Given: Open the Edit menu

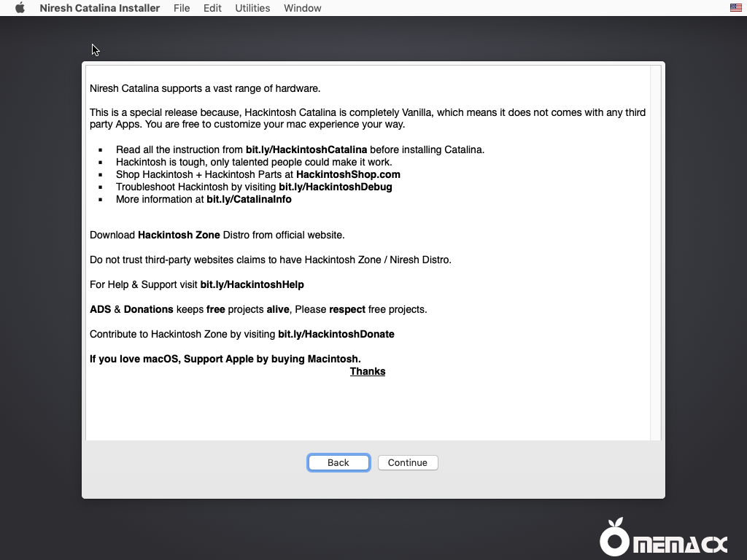Looking at the screenshot, I should (x=212, y=8).
